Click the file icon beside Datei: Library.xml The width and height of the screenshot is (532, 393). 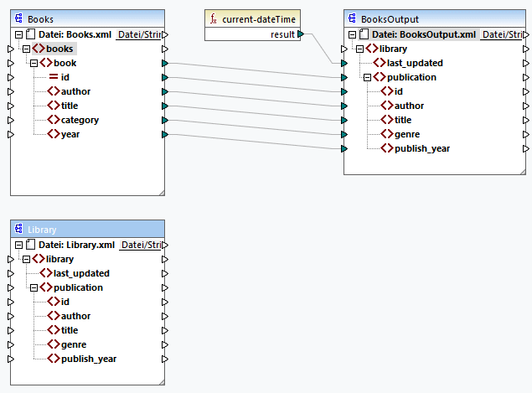coord(30,245)
